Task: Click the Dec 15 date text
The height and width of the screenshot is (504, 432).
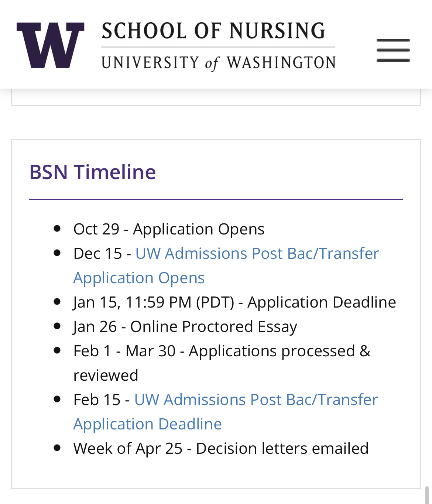Action: coord(97,254)
